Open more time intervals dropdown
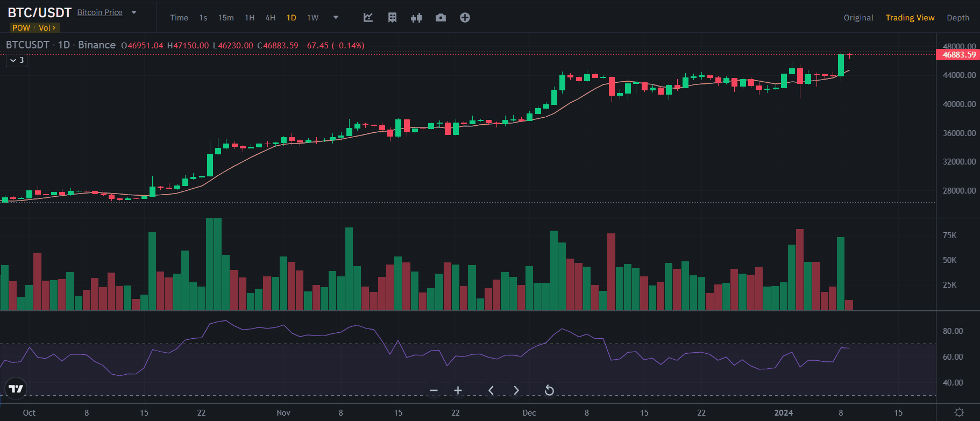Image resolution: width=980 pixels, height=421 pixels. [336, 17]
